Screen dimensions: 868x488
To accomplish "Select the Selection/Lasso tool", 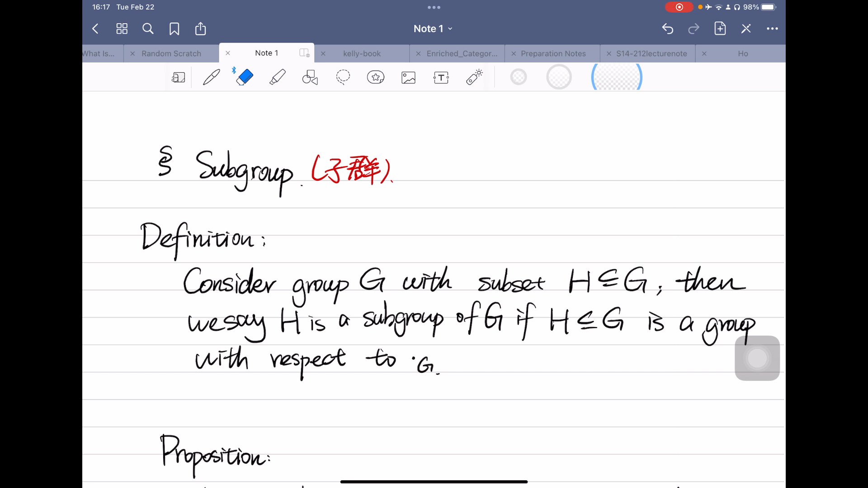I will (x=342, y=77).
